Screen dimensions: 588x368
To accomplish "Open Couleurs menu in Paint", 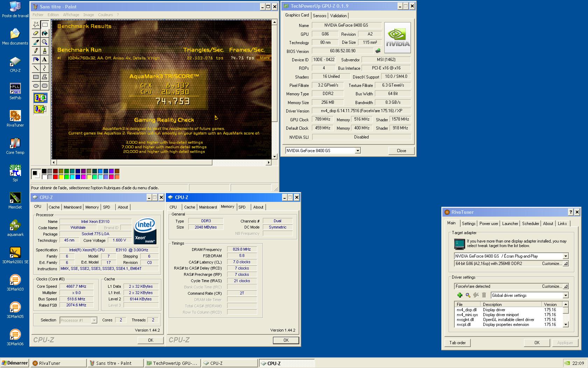I will [x=105, y=15].
